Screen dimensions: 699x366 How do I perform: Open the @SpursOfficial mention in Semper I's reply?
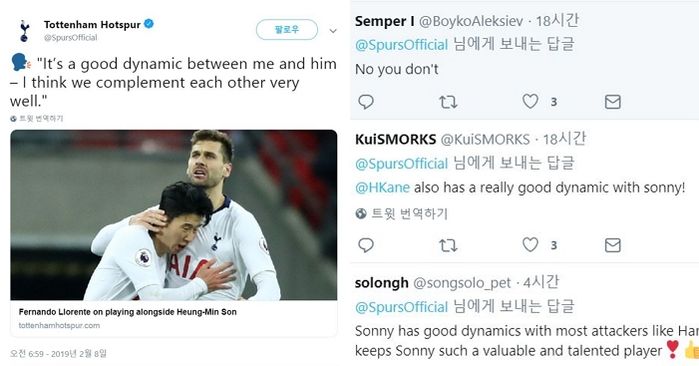[x=401, y=45]
